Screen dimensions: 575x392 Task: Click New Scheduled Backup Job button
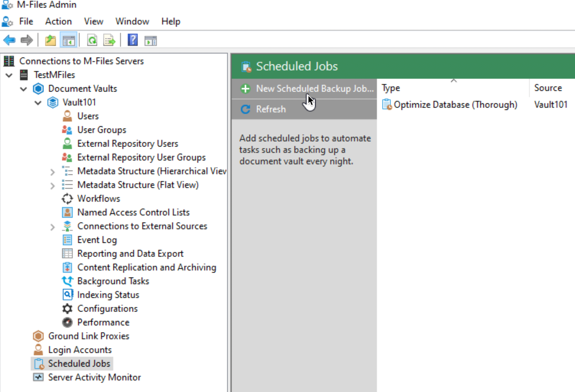tap(304, 89)
